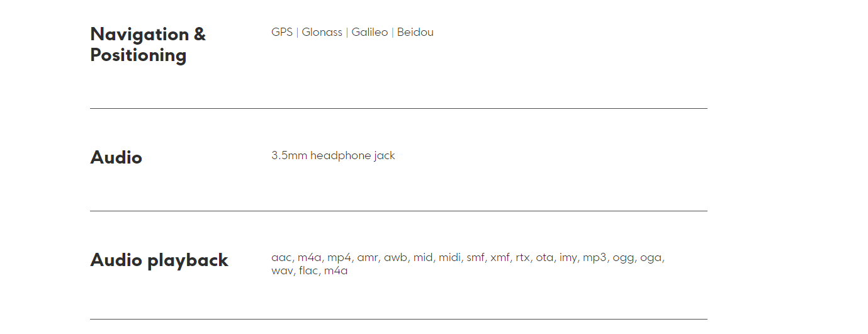
Task: Click the 3.5mm headphone jack text
Action: [333, 155]
